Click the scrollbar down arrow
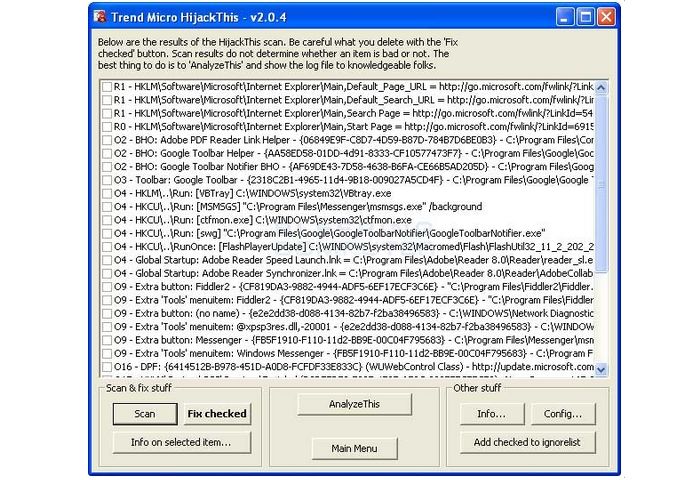Screen dimensions: 700x480 coord(601,370)
